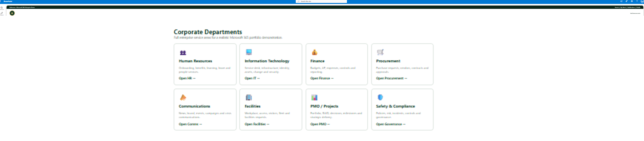Click the PMO / Projects chart icon
644x141 pixels.
click(314, 97)
